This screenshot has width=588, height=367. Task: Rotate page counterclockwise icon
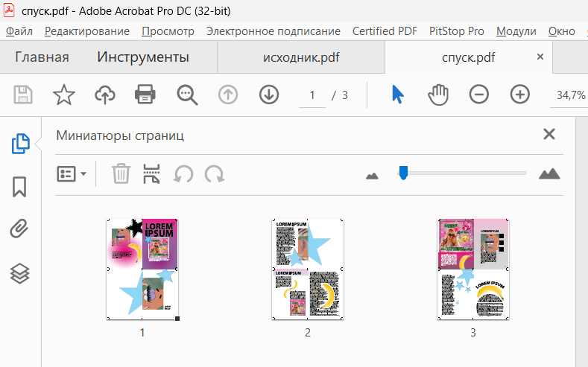pos(183,174)
